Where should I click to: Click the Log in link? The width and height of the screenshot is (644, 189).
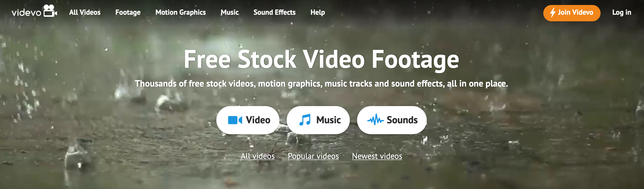coord(622,12)
